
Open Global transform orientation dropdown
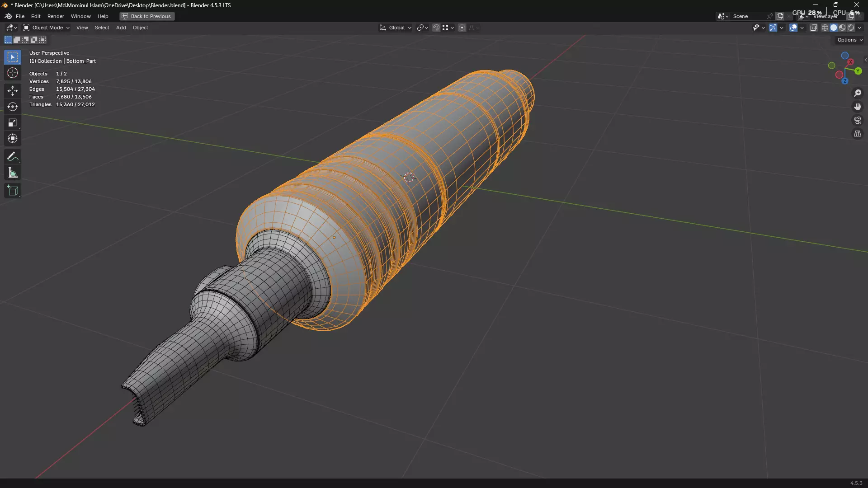click(x=396, y=28)
